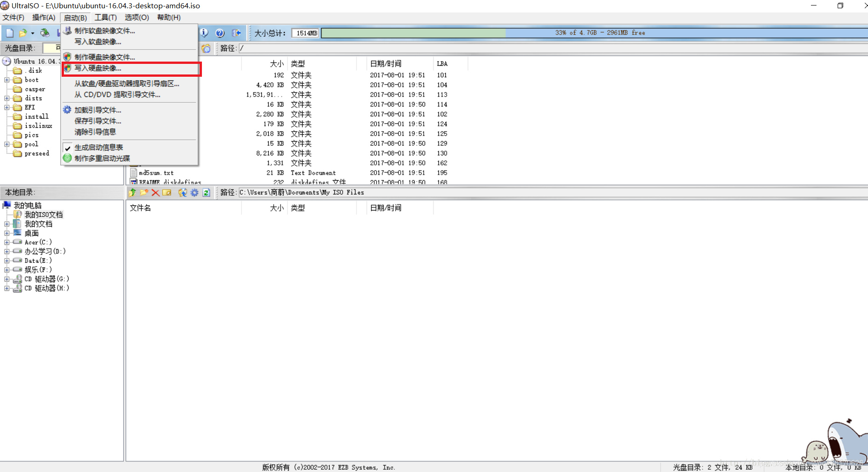Expand the EFI folder in disc tree
Viewport: 868px width, 472px height.
(7, 108)
